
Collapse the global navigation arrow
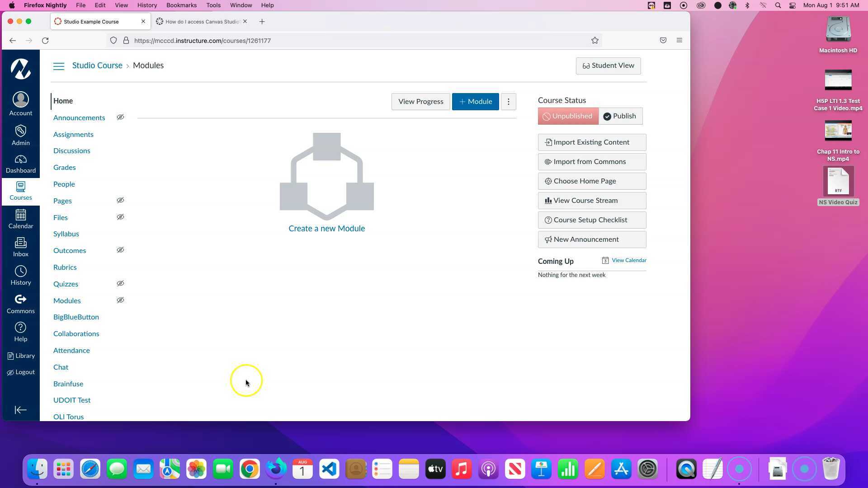[x=20, y=410]
